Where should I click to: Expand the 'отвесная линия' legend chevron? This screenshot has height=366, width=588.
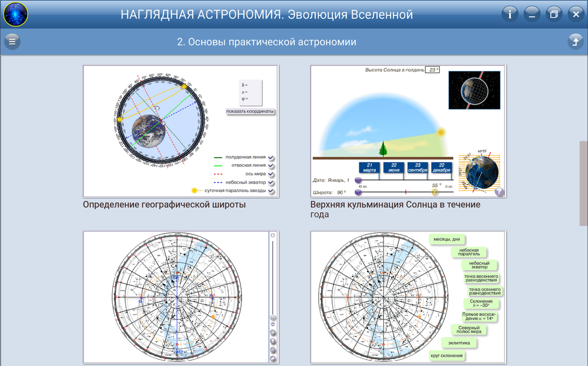point(270,165)
